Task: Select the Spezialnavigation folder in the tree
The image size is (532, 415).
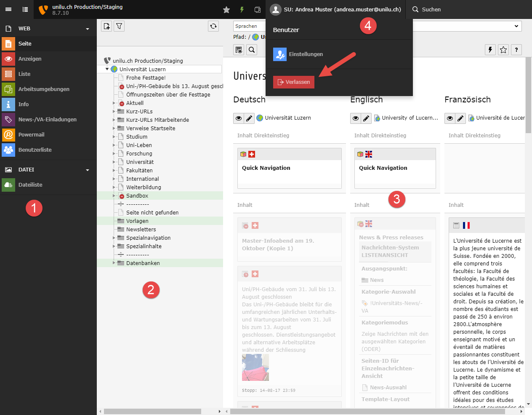Action: coord(149,238)
